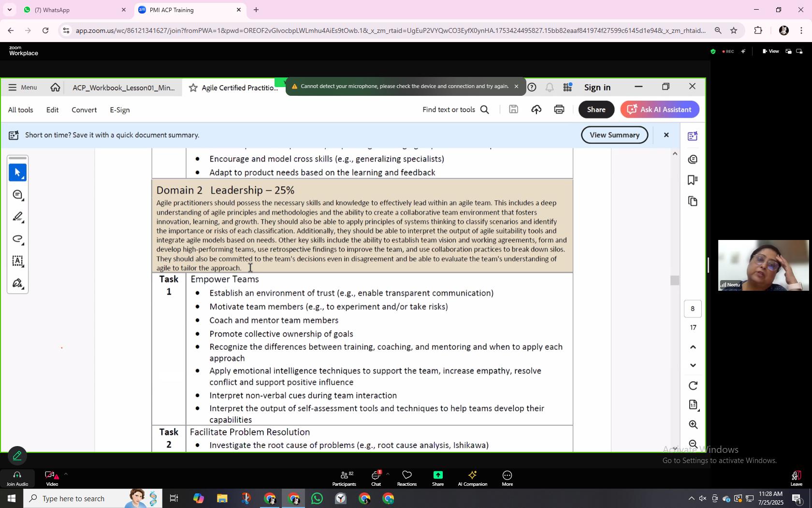Open the Chrome tab list dropdown

pos(9,10)
